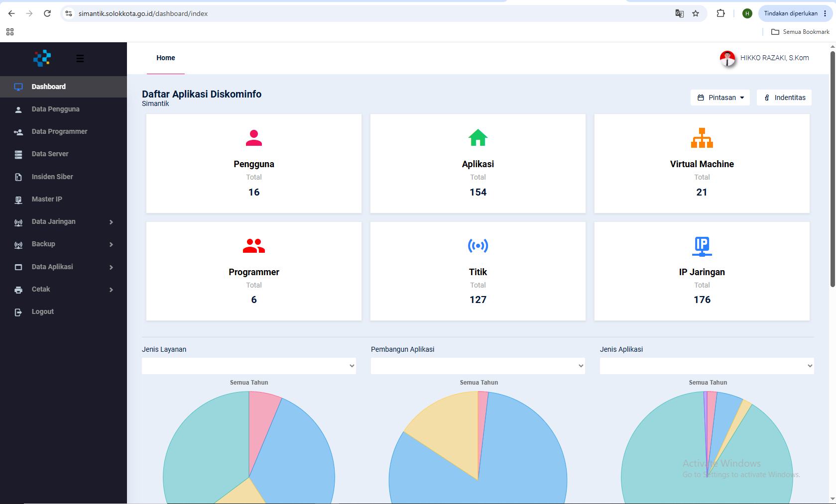This screenshot has height=504, width=836.
Task: Click the Data Aplikasi window icon
Action: click(x=18, y=267)
